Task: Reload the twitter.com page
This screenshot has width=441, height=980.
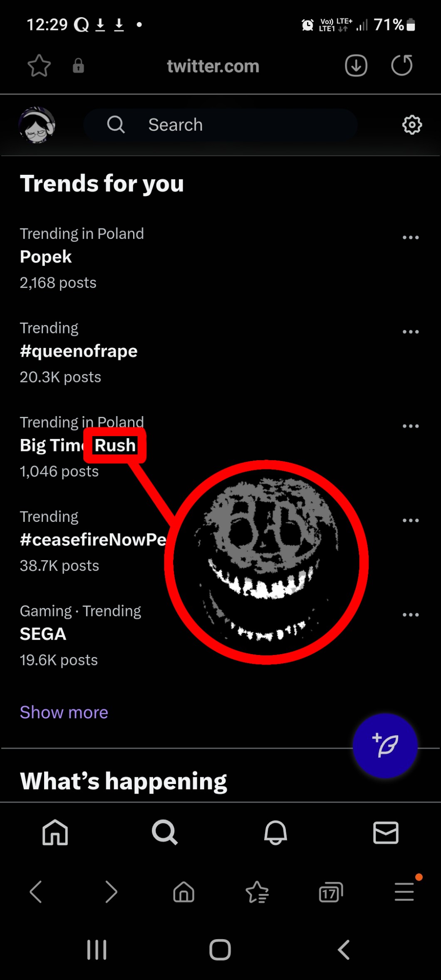Action: tap(402, 65)
